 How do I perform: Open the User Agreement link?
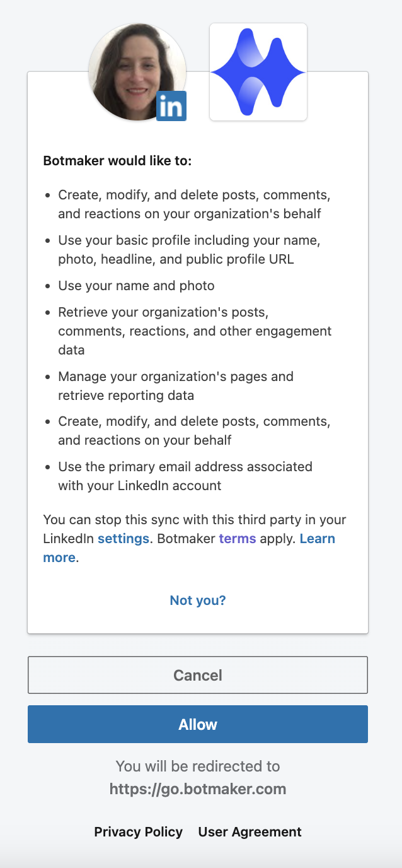point(250,832)
